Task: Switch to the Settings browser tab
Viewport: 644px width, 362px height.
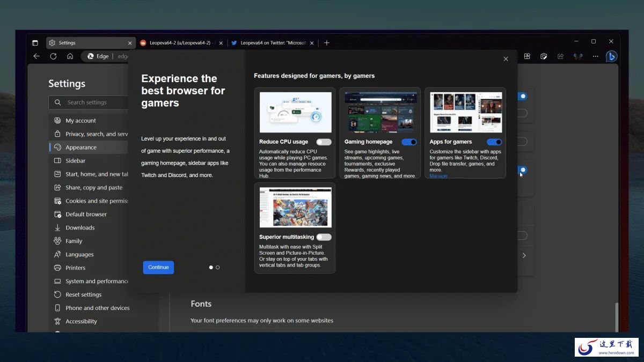Action: tap(90, 43)
